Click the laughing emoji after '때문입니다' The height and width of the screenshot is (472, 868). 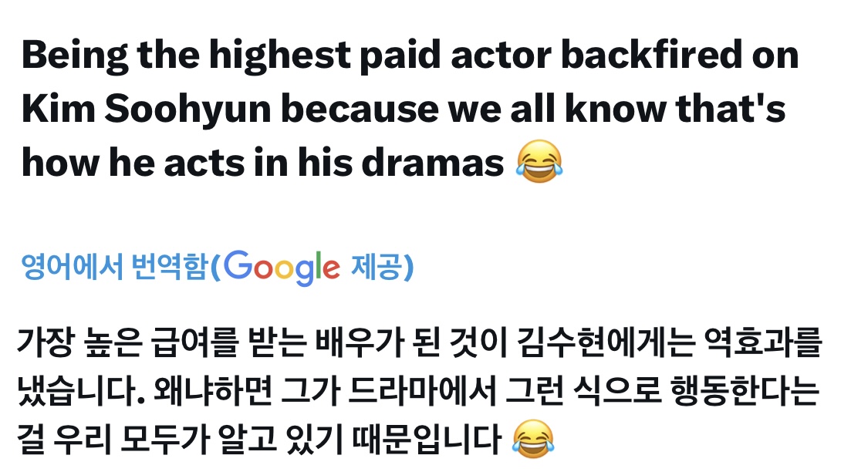(x=533, y=439)
